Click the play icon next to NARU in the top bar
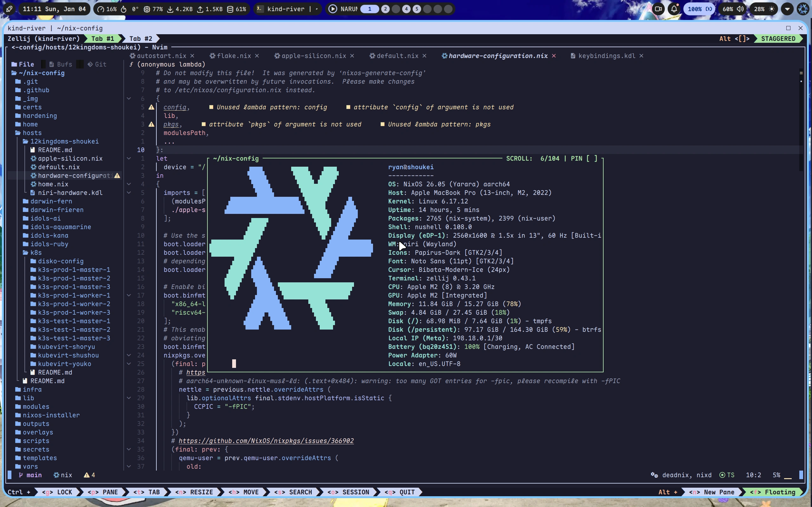The width and height of the screenshot is (812, 507). (332, 9)
